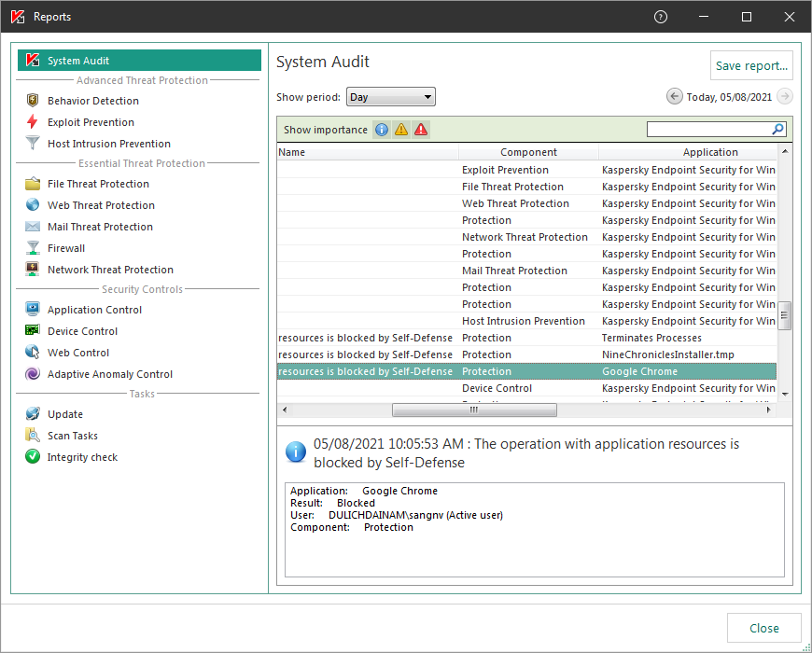Image resolution: width=812 pixels, height=653 pixels.
Task: Go to previous day with left arrow
Action: pyautogui.click(x=674, y=97)
